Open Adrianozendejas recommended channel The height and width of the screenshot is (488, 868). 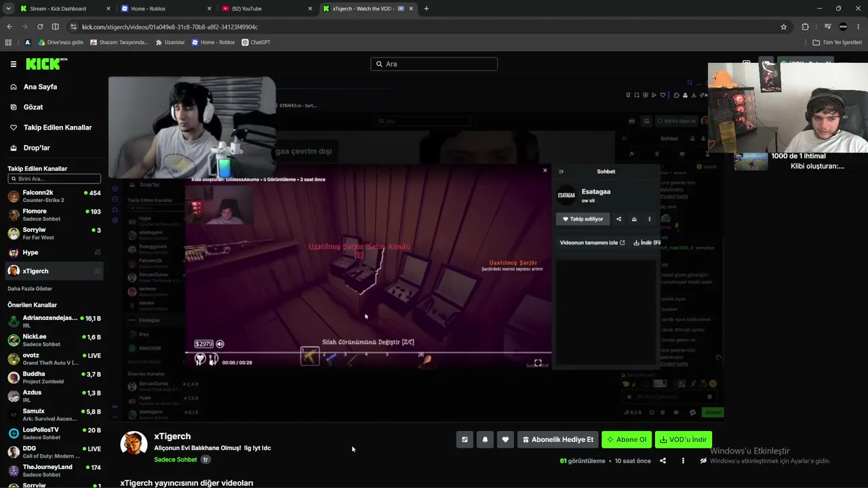(x=54, y=321)
